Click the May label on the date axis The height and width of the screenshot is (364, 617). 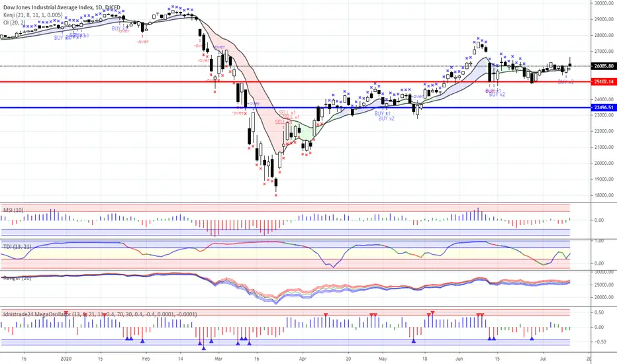coord(383,359)
